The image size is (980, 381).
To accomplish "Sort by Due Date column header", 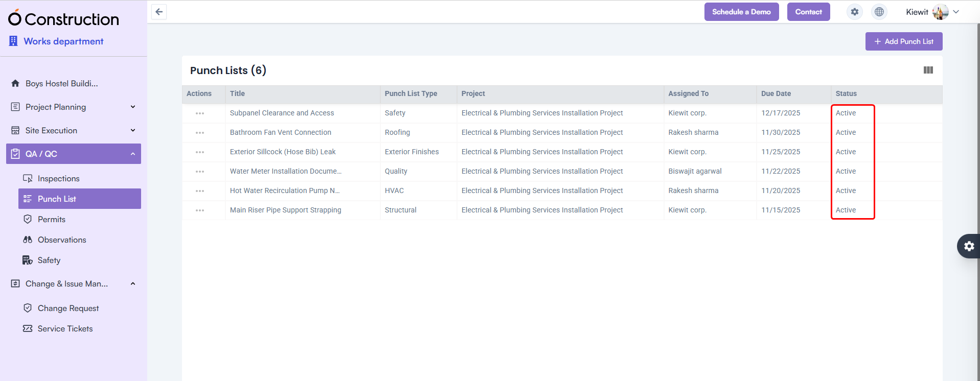I will pos(776,93).
